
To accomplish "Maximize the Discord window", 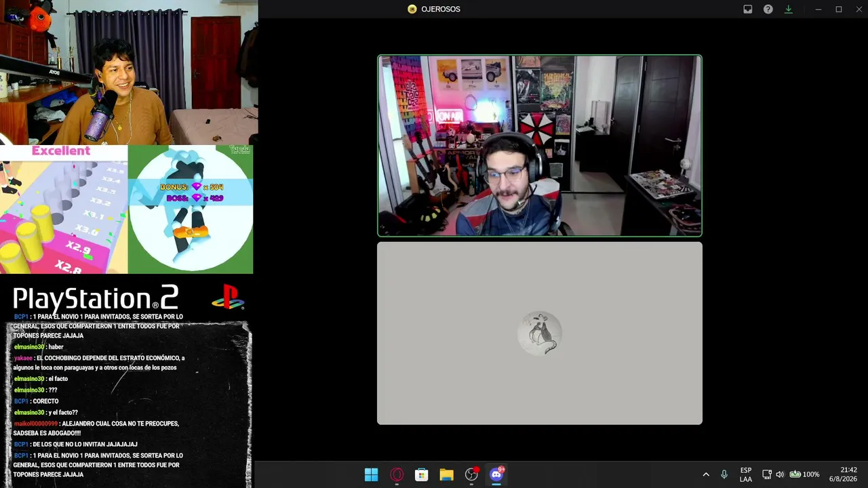I will [x=839, y=9].
